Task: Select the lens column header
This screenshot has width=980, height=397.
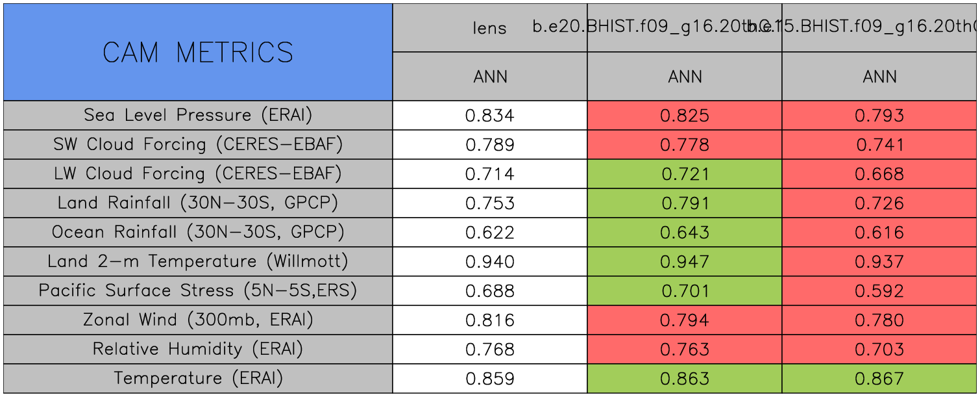Action: click(x=489, y=28)
